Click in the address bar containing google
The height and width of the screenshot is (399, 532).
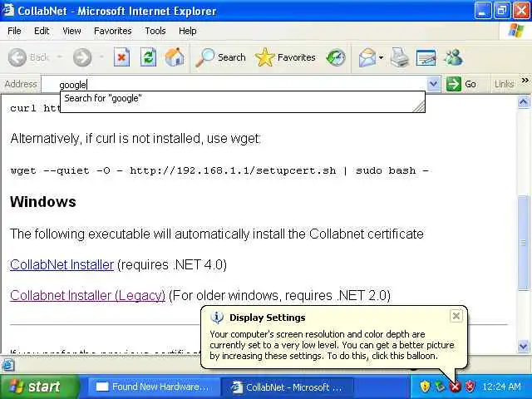point(234,84)
